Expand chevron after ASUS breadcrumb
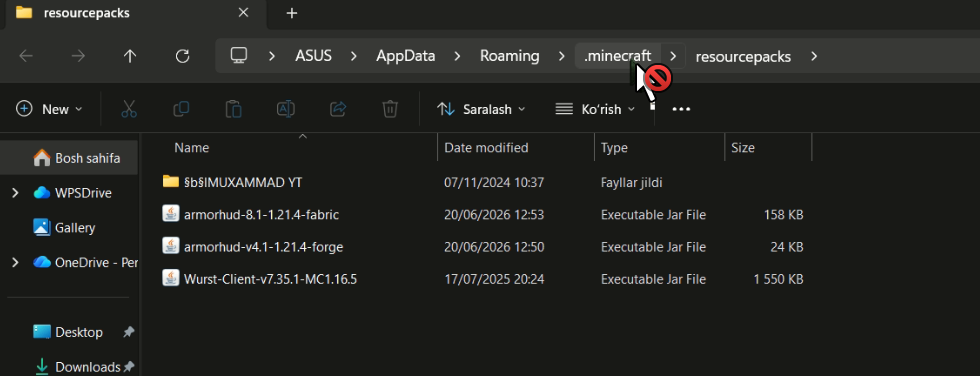The width and height of the screenshot is (980, 376). point(354,56)
